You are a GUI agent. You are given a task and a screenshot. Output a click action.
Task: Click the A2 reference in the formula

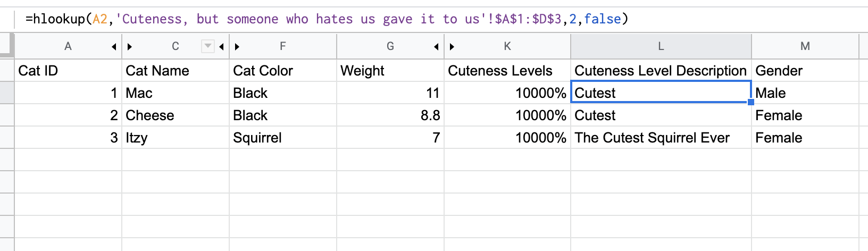100,19
